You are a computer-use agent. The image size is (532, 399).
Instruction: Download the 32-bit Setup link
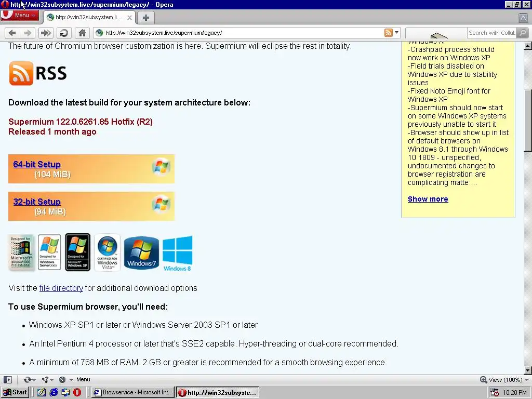pyautogui.click(x=37, y=202)
